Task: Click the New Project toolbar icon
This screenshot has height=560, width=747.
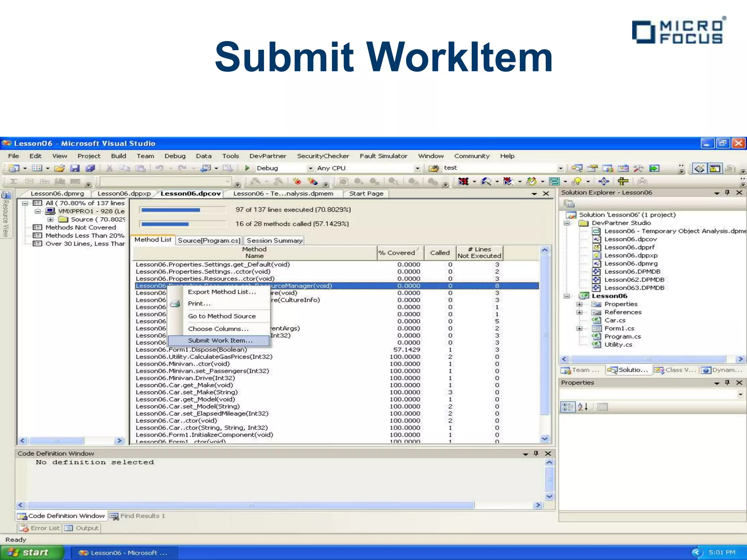Action: pyautogui.click(x=14, y=168)
